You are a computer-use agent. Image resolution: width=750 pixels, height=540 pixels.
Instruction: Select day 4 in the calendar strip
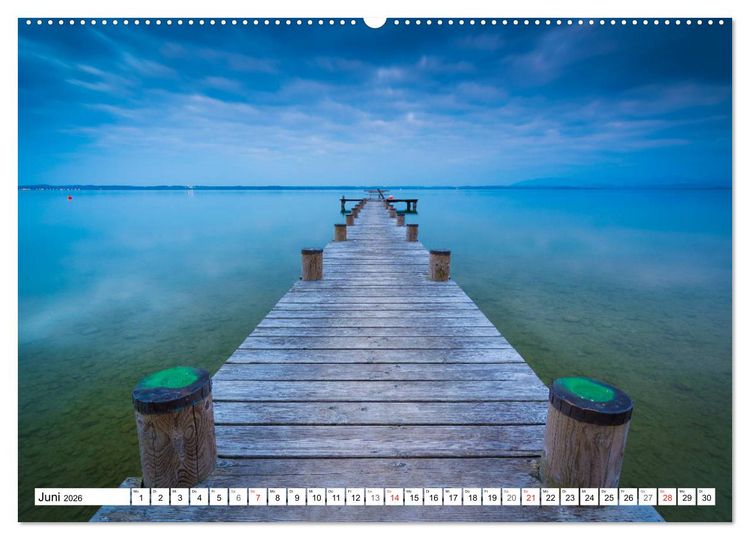click(x=199, y=496)
